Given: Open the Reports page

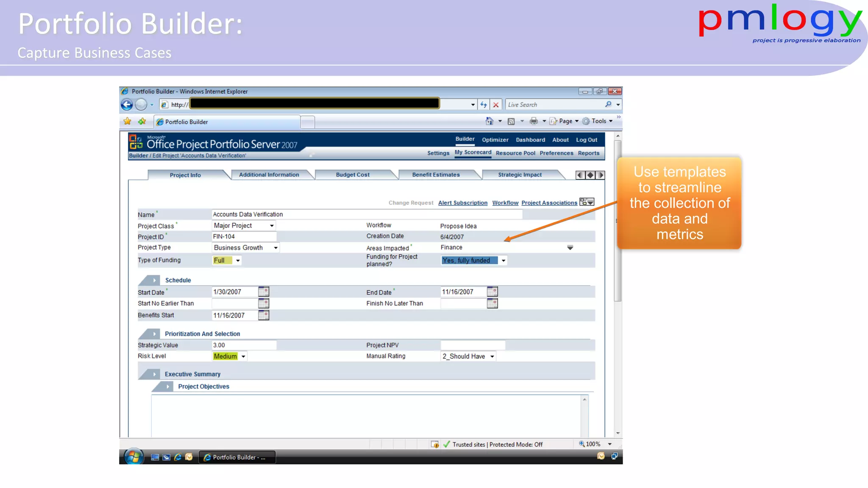Looking at the screenshot, I should [589, 153].
